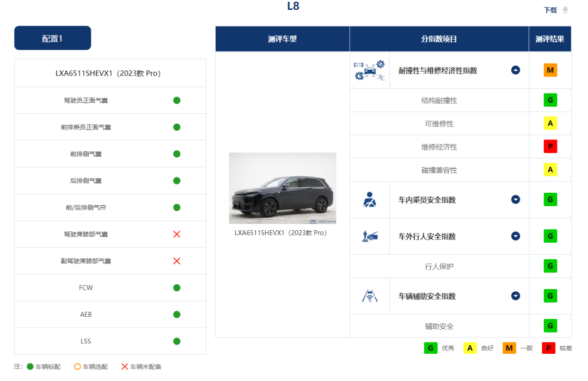This screenshot has height=381, width=588.
Task: Click the L8 black SUV thumbnail
Action: coord(283,188)
